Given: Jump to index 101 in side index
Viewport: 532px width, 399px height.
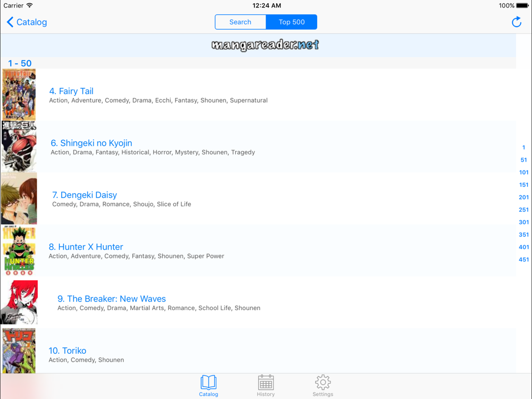Looking at the screenshot, I should tap(523, 172).
